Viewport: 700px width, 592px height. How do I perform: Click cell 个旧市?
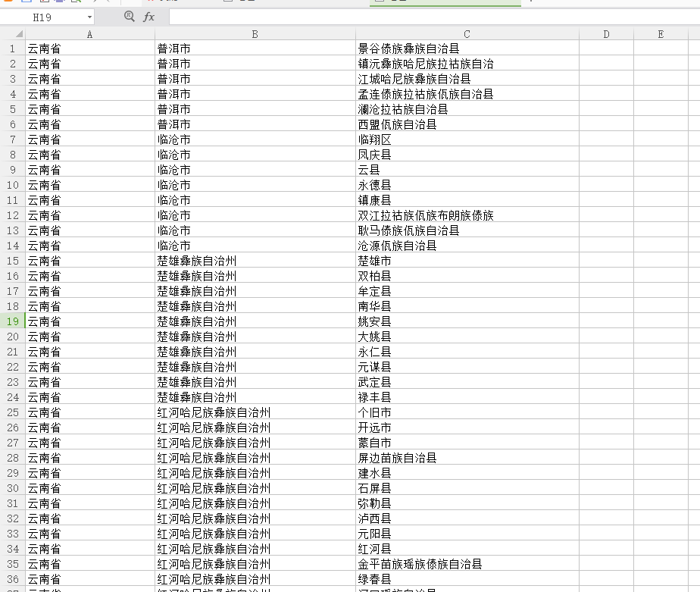(x=467, y=412)
